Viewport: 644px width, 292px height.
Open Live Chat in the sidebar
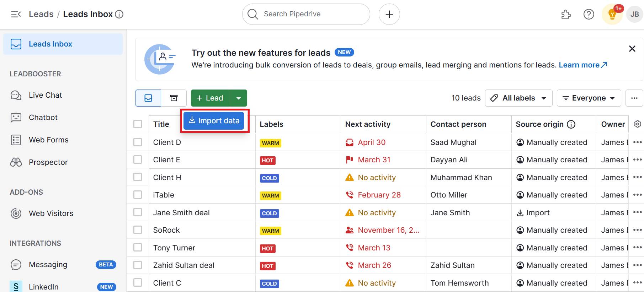coord(45,95)
